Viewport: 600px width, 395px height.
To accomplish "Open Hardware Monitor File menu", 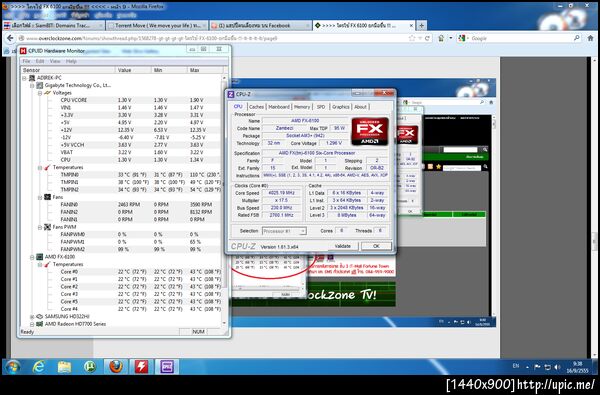I will pos(26,61).
